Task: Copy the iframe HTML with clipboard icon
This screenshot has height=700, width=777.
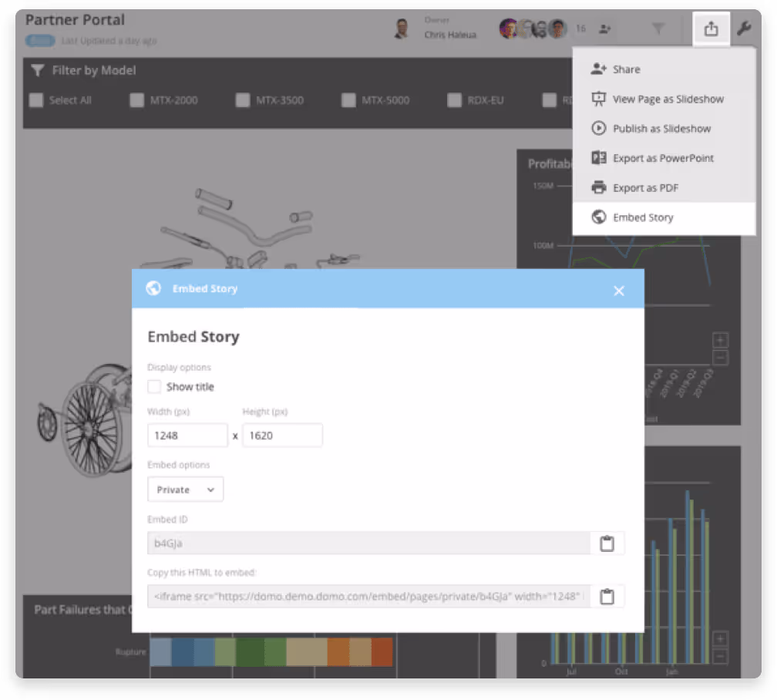Action: click(607, 597)
